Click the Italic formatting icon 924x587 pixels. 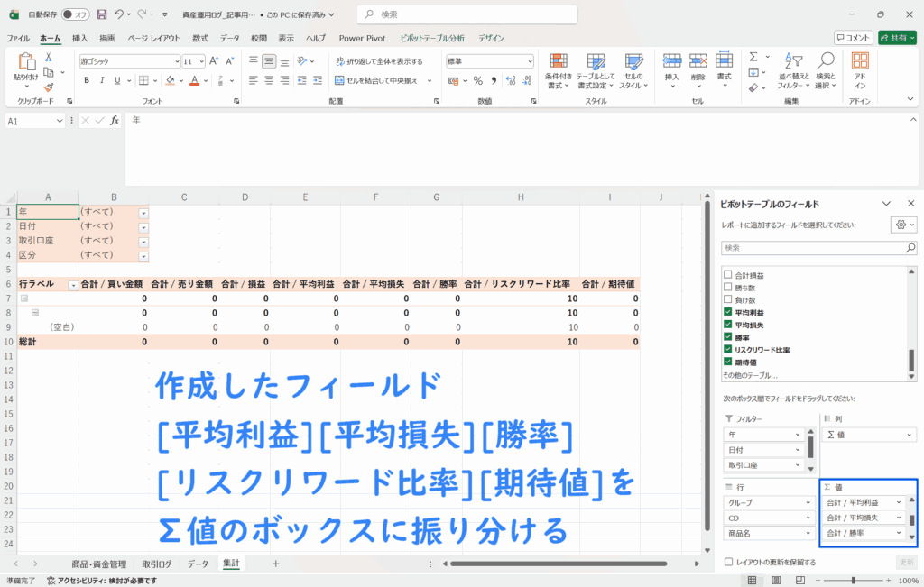pyautogui.click(x=102, y=80)
